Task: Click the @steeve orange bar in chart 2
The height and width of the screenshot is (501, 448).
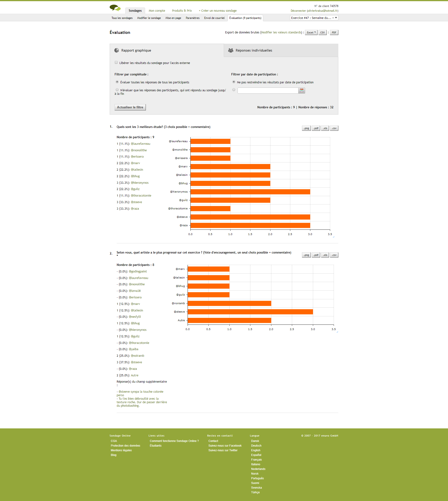Action: [x=250, y=312]
